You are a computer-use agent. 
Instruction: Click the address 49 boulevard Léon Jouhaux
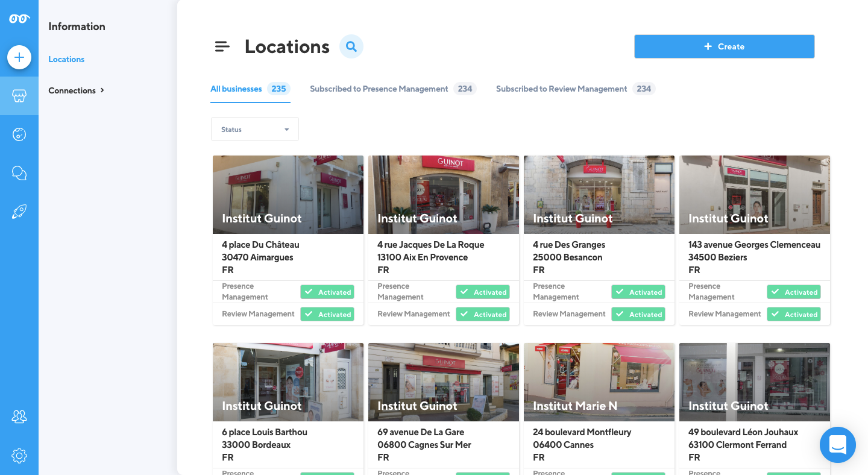point(743,432)
